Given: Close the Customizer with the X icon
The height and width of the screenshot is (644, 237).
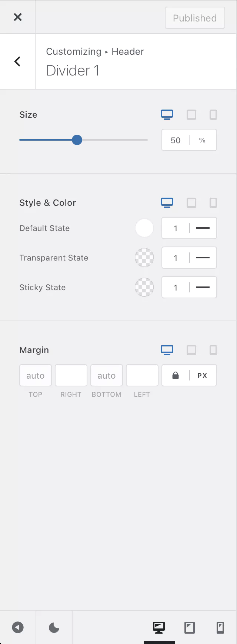Looking at the screenshot, I should [17, 17].
